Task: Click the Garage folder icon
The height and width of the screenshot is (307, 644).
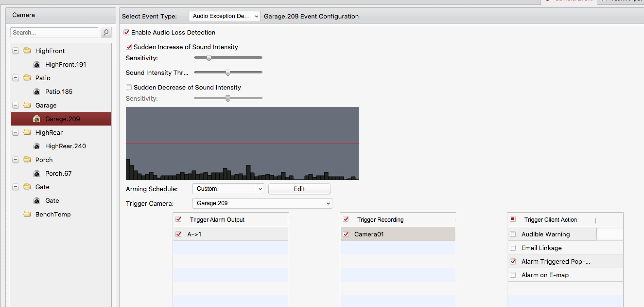Action: click(27, 105)
